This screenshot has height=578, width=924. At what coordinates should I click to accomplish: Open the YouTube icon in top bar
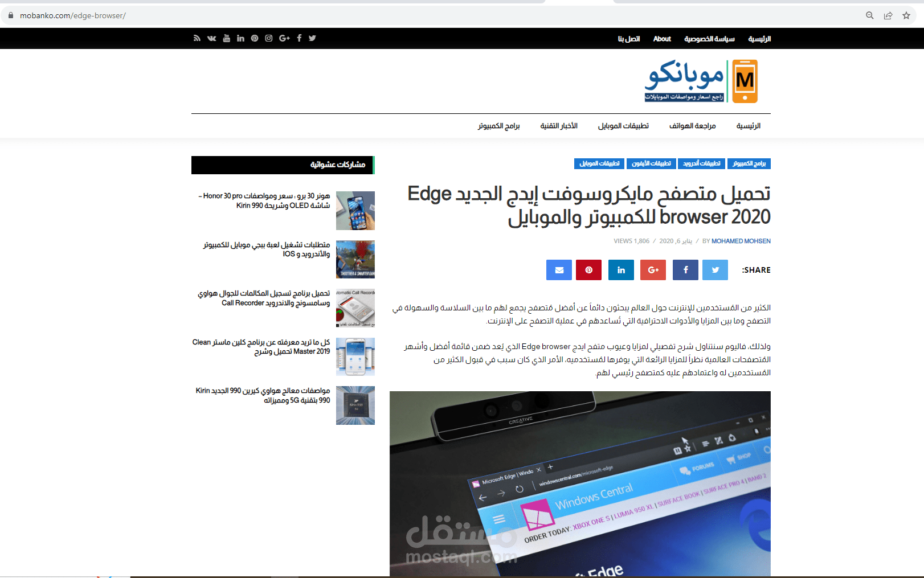pyautogui.click(x=226, y=38)
